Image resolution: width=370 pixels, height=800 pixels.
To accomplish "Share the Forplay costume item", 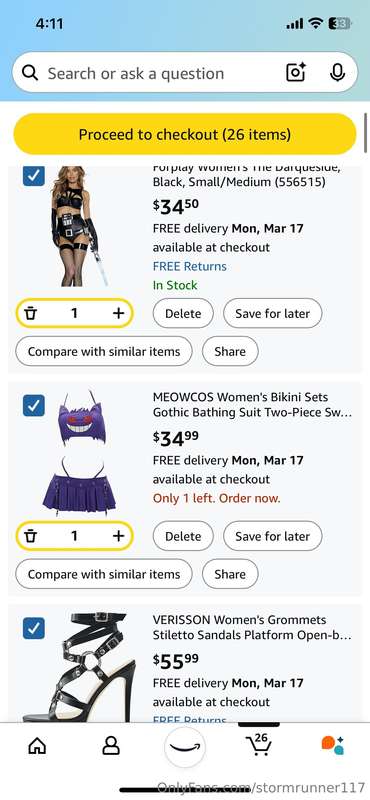I will click(230, 352).
